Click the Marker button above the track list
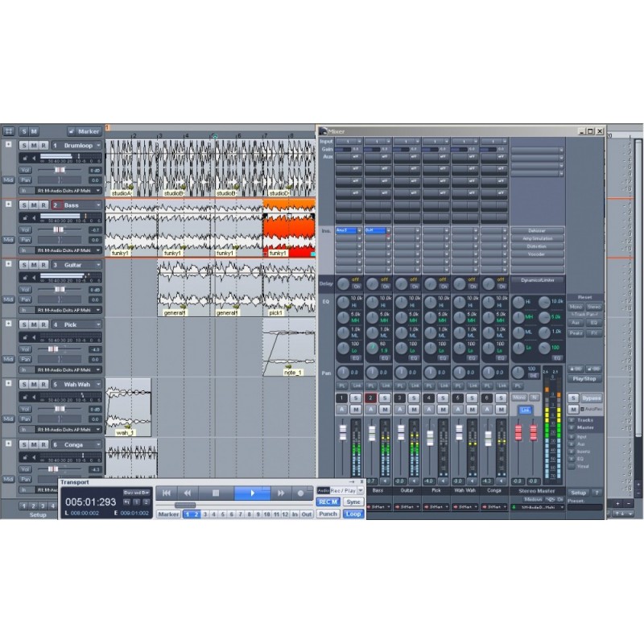 pyautogui.click(x=86, y=130)
